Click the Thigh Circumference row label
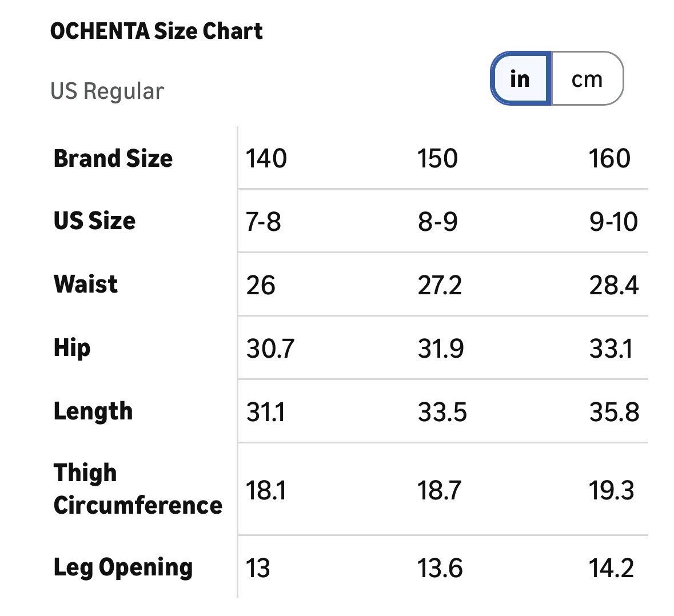 pyautogui.click(x=137, y=489)
